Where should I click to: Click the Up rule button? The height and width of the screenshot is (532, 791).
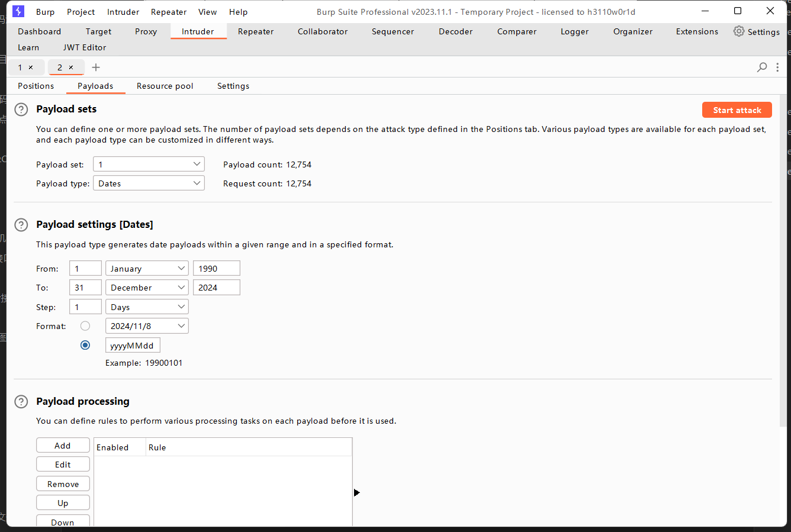63,503
